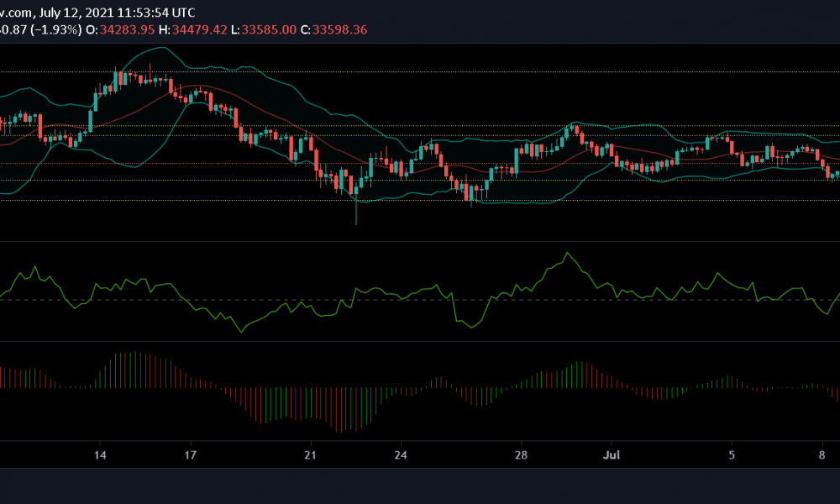The image size is (840, 504).
Task: Click the July 12, 2021 11:53:54 UTC timestamp
Action: coord(117,13)
